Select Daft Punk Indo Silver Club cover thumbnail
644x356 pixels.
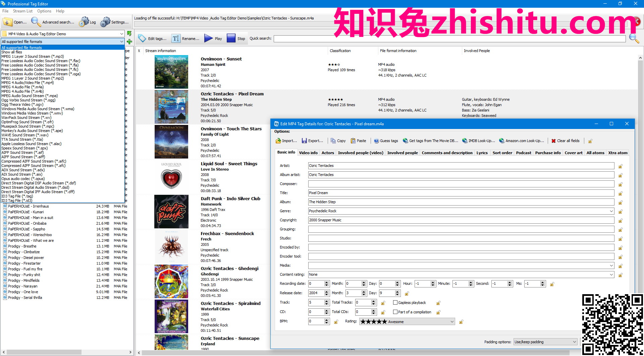[171, 212]
